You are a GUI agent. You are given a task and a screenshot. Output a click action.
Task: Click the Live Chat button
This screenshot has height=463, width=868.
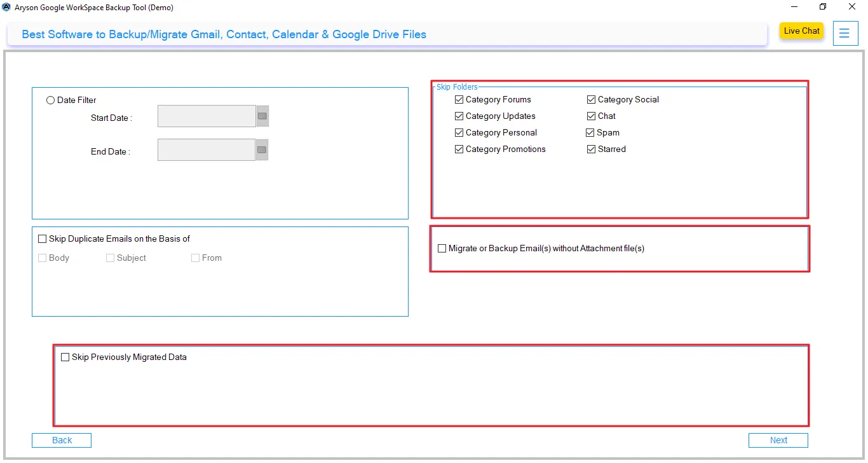(801, 31)
